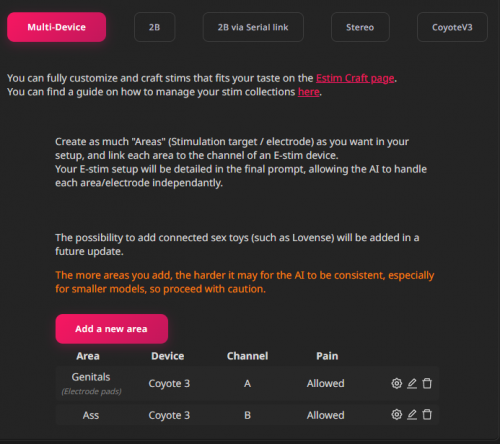This screenshot has width=500, height=444.
Task: Switch to the 2B via Serial link tab
Action: point(253,27)
